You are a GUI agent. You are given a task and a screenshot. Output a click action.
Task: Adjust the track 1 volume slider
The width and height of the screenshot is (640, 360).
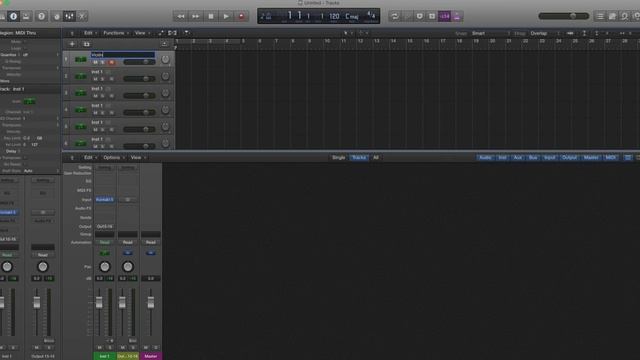pos(139,62)
